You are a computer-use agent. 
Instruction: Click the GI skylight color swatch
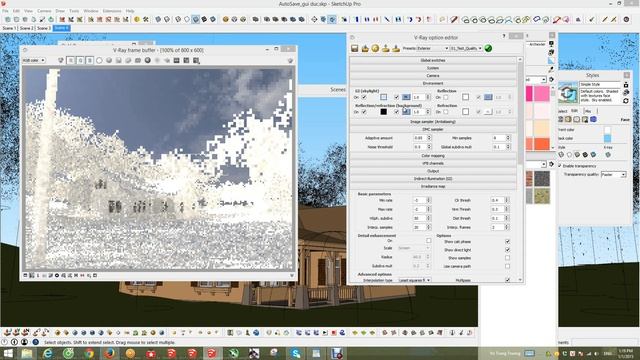383,97
